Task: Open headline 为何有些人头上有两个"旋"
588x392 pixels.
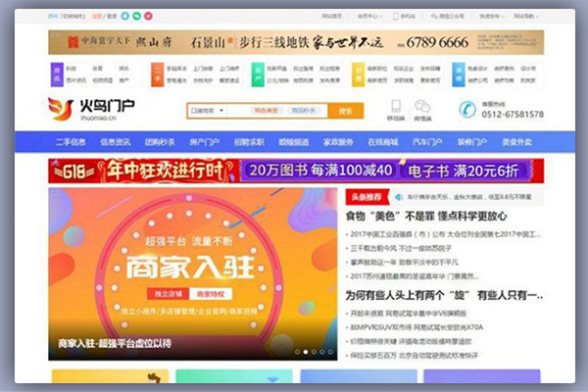Action: pos(444,295)
